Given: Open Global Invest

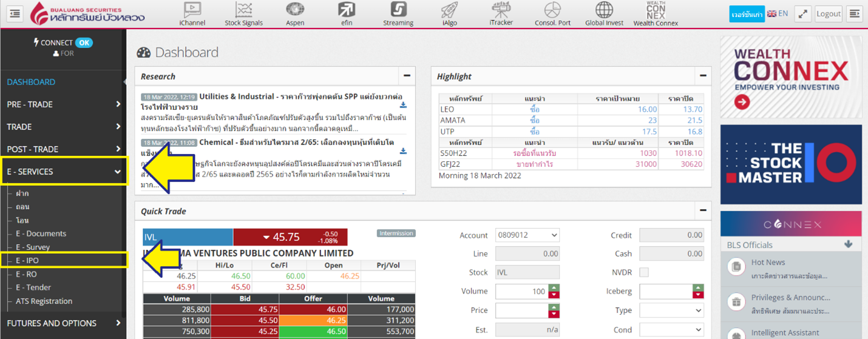Looking at the screenshot, I should click(x=604, y=14).
